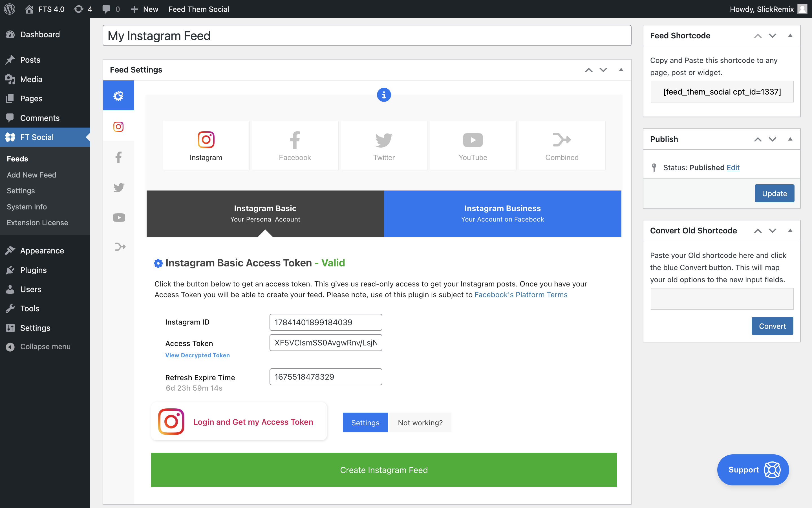Viewport: 812px width, 508px height.
Task: Open the comments bubble in admin bar
Action: tap(111, 9)
